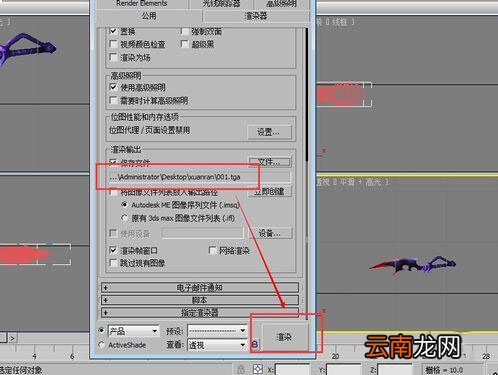Enable 视频颜色检查 checkbox

click(x=113, y=44)
